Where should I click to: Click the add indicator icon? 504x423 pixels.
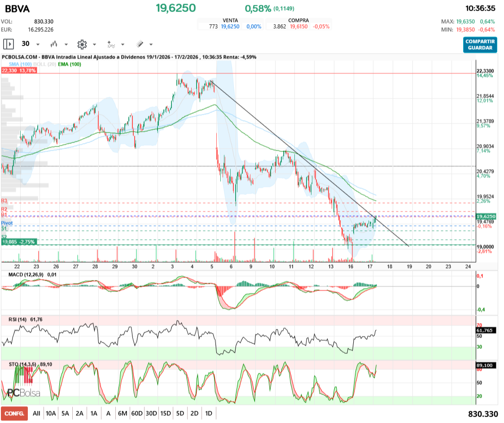pos(111,44)
